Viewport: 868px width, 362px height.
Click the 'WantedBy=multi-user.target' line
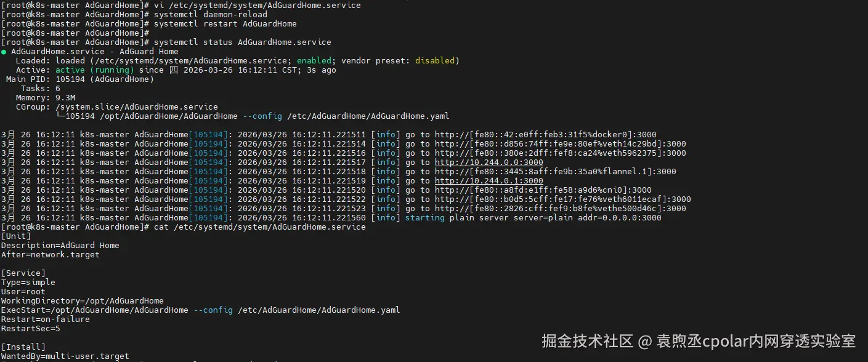[x=65, y=356]
